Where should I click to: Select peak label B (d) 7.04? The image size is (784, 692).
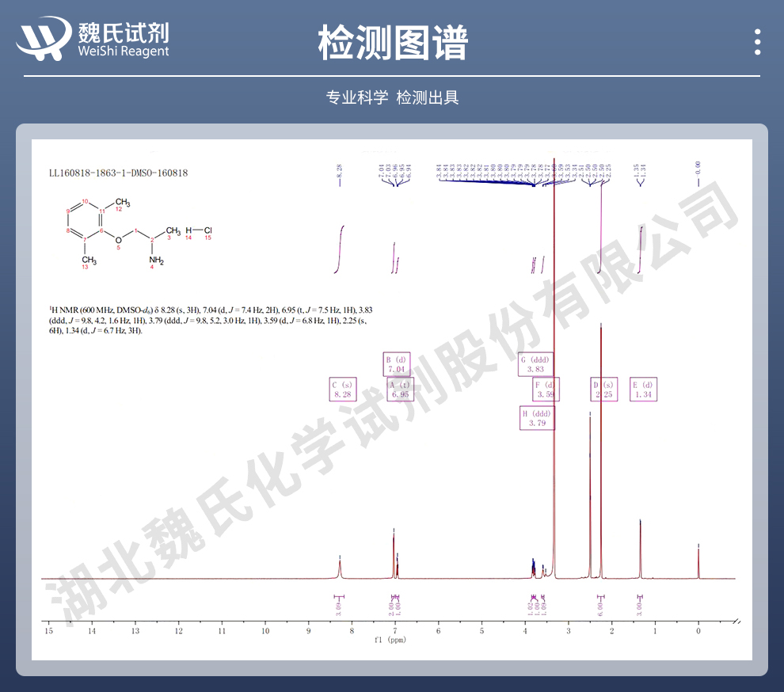[397, 364]
